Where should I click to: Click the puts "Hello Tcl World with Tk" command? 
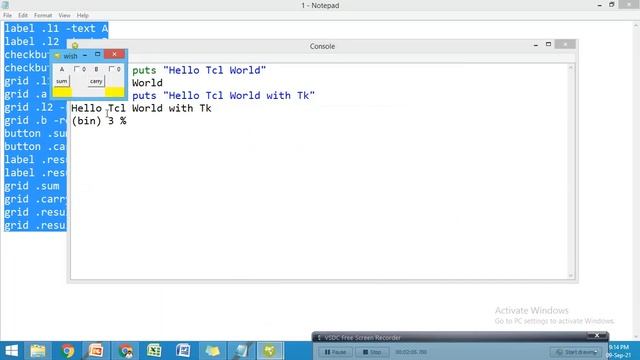223,96
